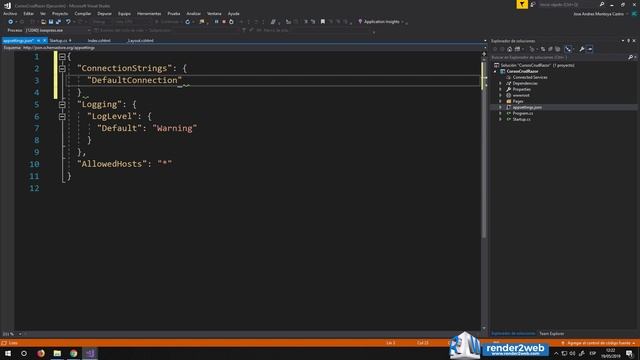Select the Solución 'CursosCrudRazor' root node
The height and width of the screenshot is (360, 640).
coord(534,65)
